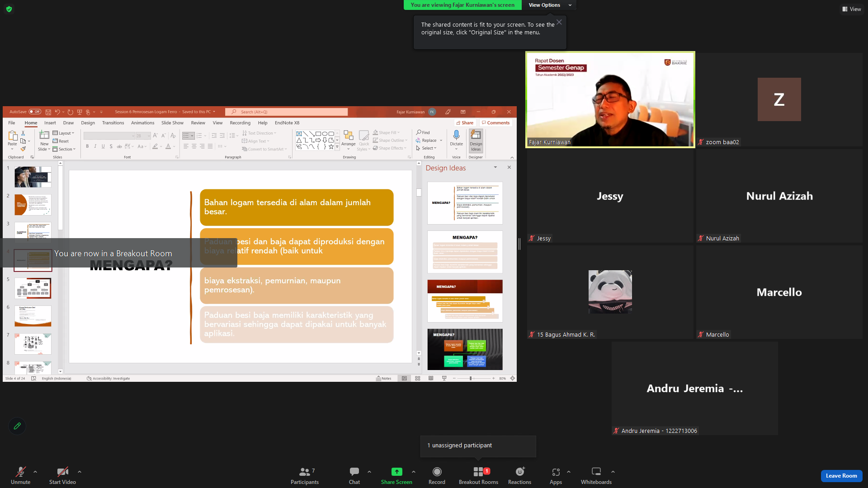Start recording with the Record icon
The height and width of the screenshot is (488, 868).
click(437, 472)
